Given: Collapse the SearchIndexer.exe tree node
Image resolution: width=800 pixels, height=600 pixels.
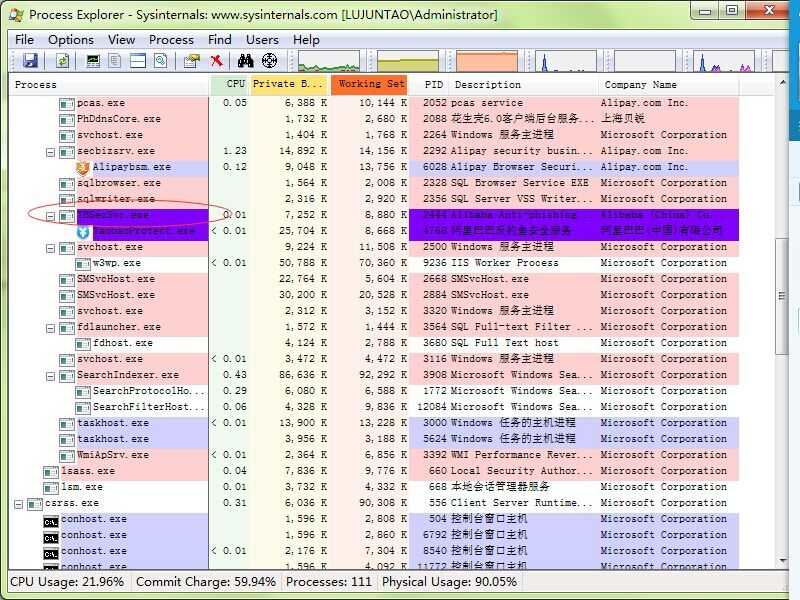Looking at the screenshot, I should click(x=51, y=377).
